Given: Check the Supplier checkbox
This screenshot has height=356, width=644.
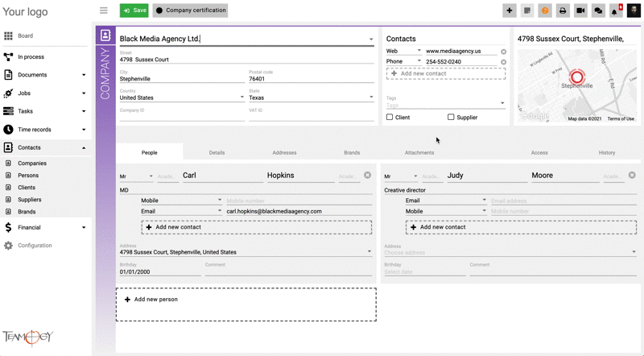Looking at the screenshot, I should (x=451, y=117).
